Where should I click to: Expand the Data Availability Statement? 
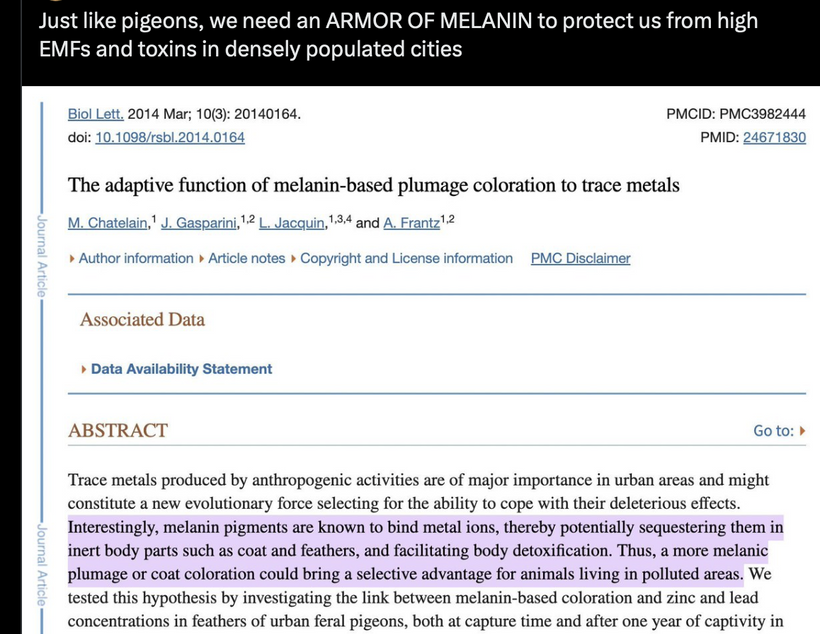click(x=180, y=369)
